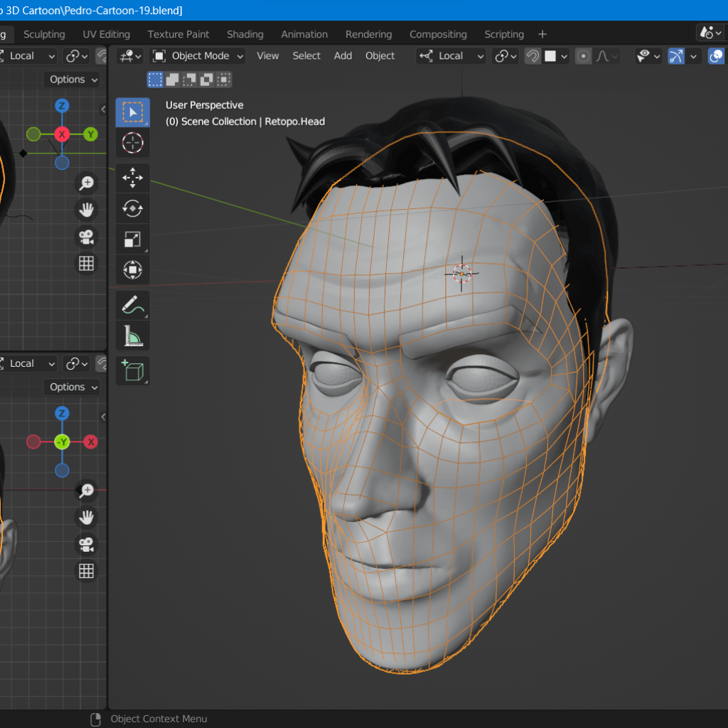The width and height of the screenshot is (728, 728).
Task: Switch to Shading workspace tab
Action: [x=245, y=34]
